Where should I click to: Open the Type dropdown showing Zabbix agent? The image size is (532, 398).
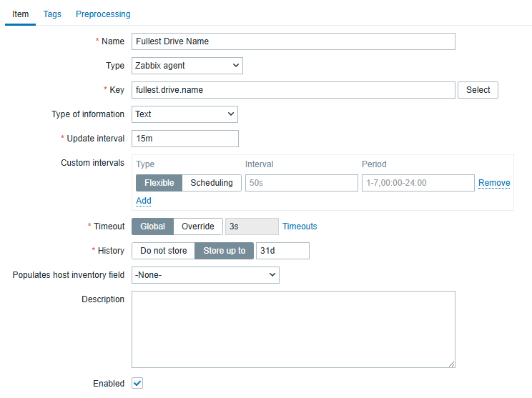point(187,66)
